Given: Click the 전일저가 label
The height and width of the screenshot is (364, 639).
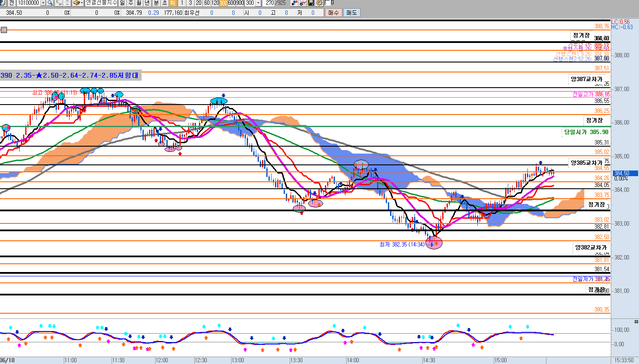Looking at the screenshot, I should click(x=583, y=279).
